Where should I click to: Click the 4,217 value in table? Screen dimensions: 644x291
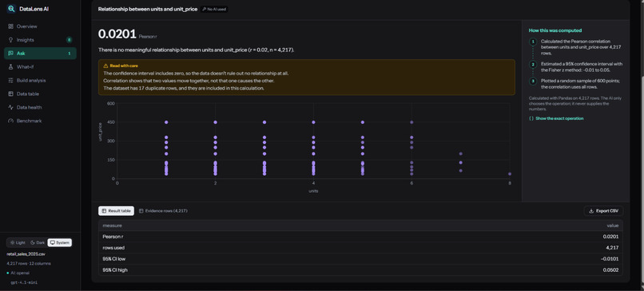(x=613, y=248)
